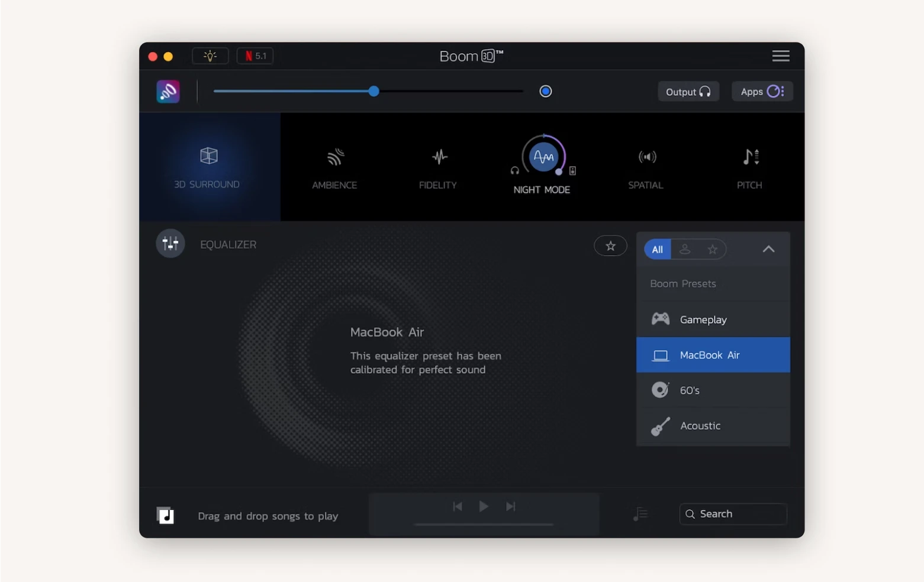The width and height of the screenshot is (924, 582).
Task: Click the Night Mode headphone icon
Action: click(515, 171)
